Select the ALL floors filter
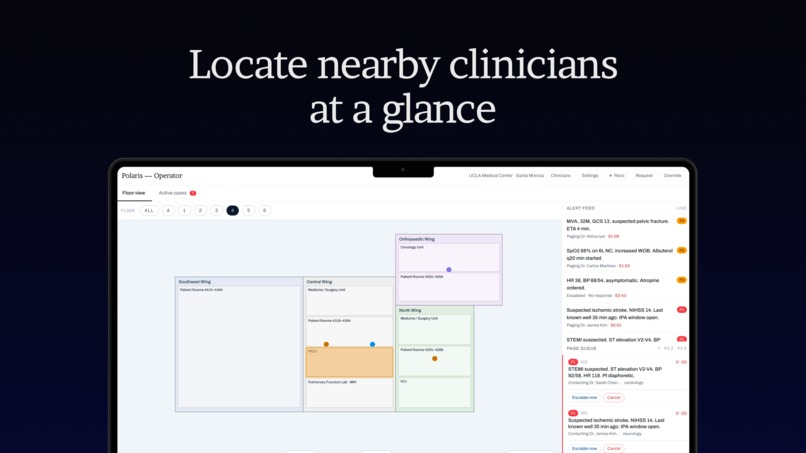 coord(149,210)
